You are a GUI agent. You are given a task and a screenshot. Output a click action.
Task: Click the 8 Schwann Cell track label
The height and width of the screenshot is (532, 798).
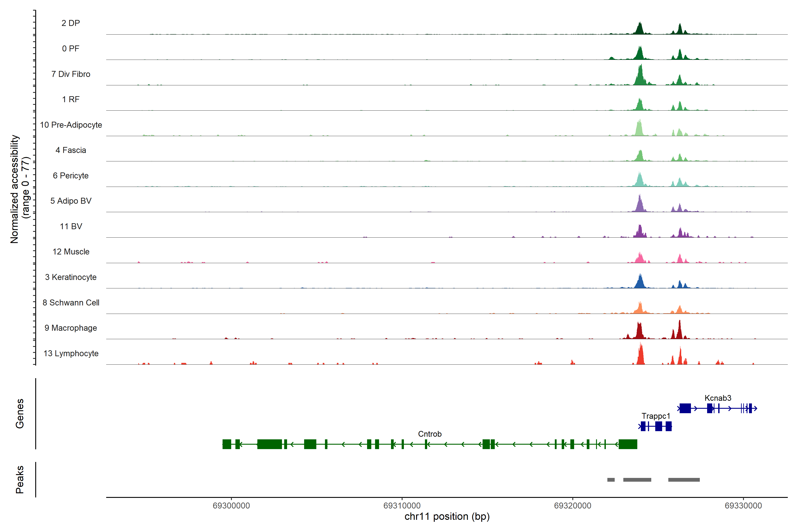click(71, 303)
